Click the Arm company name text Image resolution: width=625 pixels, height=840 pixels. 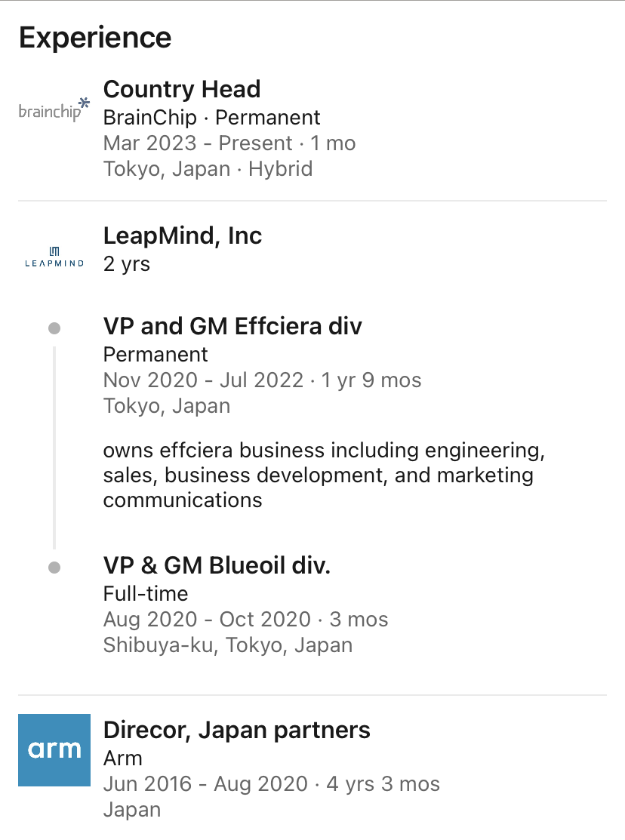coord(122,758)
